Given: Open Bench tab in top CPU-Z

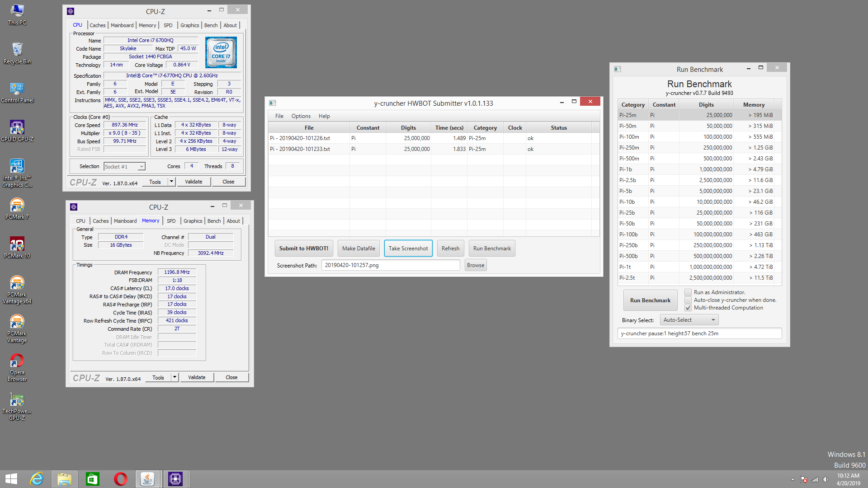Looking at the screenshot, I should point(211,25).
